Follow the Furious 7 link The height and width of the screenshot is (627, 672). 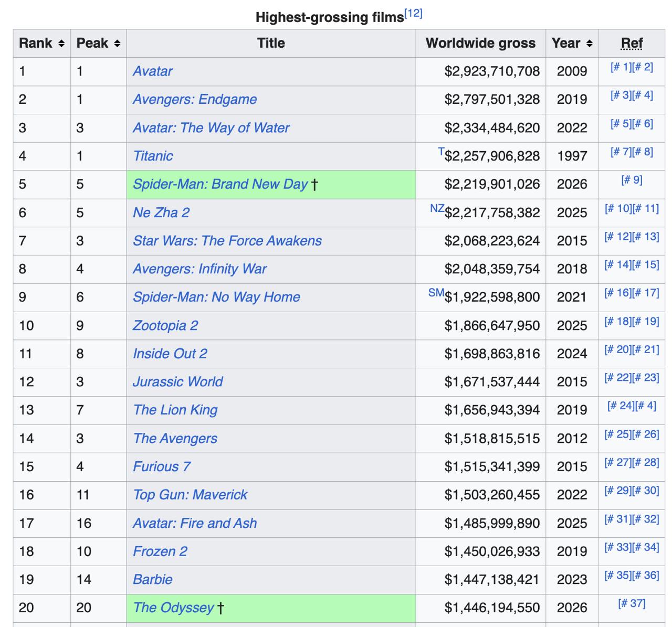(x=162, y=467)
